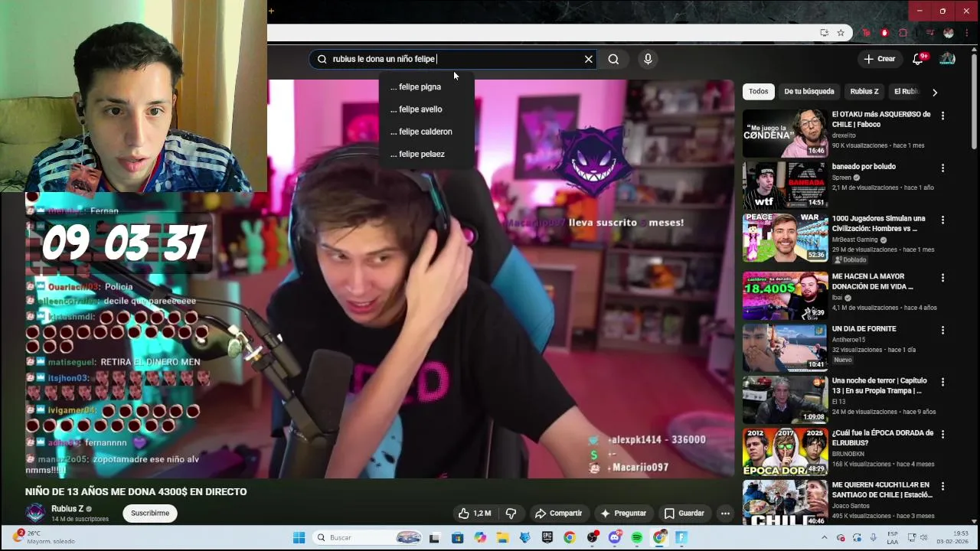The height and width of the screenshot is (551, 980).
Task: Open options for 'ME QUIEREN 4CUCH1LL4R' video
Action: [942, 486]
